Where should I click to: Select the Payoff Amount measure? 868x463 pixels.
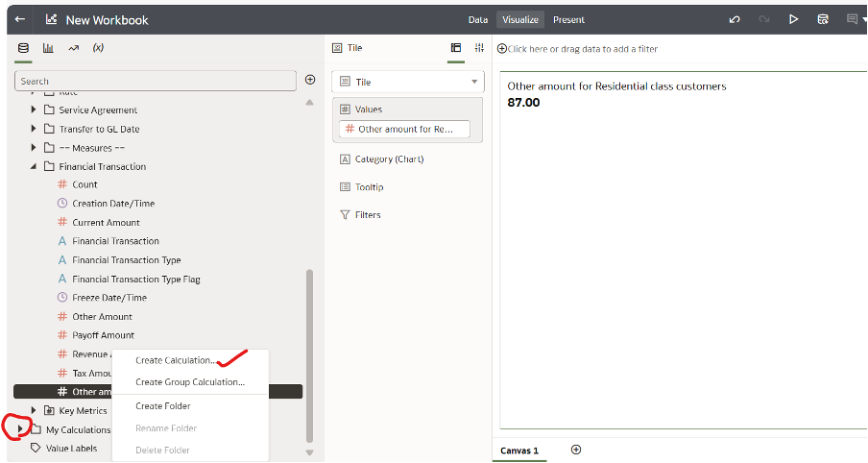[103, 335]
